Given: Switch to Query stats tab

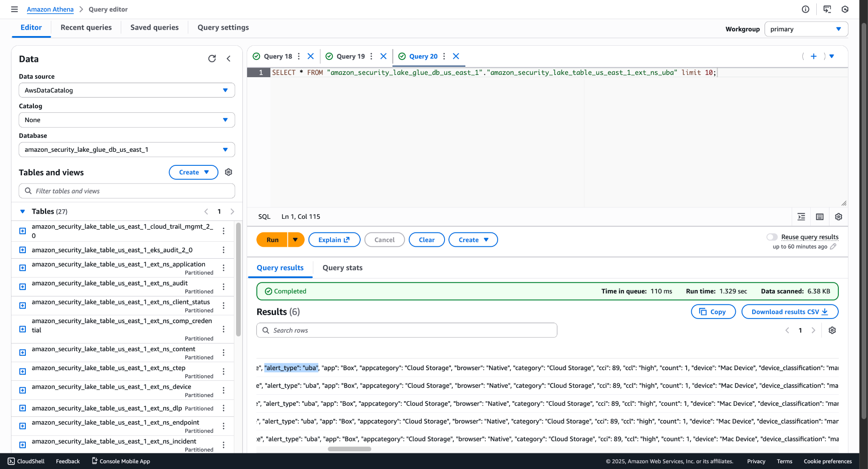Looking at the screenshot, I should [x=342, y=268].
